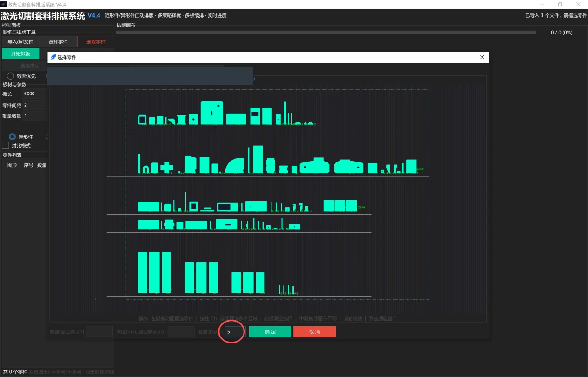Select the 异形件 radio button

coord(13,137)
